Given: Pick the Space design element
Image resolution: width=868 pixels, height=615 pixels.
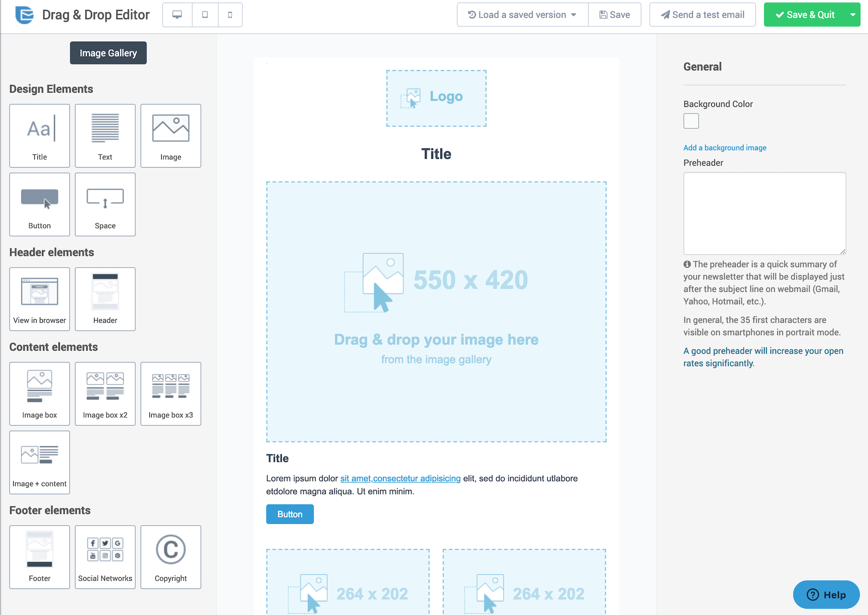Looking at the screenshot, I should pyautogui.click(x=105, y=204).
